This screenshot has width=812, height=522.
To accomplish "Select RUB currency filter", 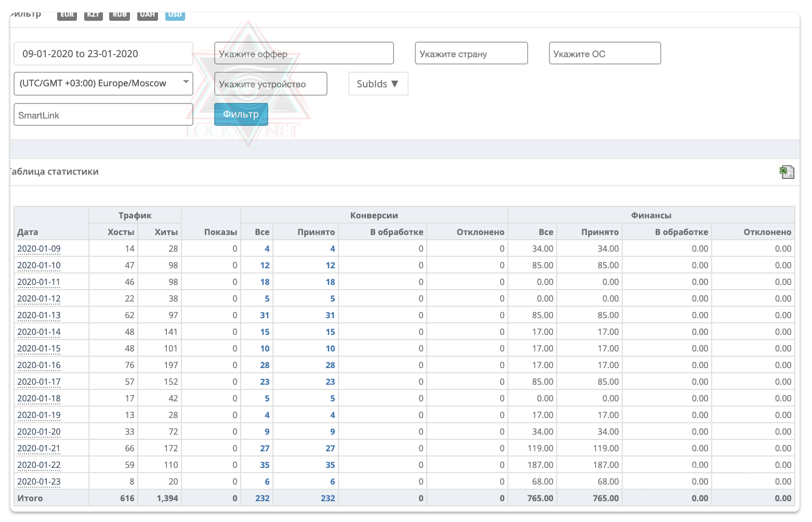I will pyautogui.click(x=120, y=15).
